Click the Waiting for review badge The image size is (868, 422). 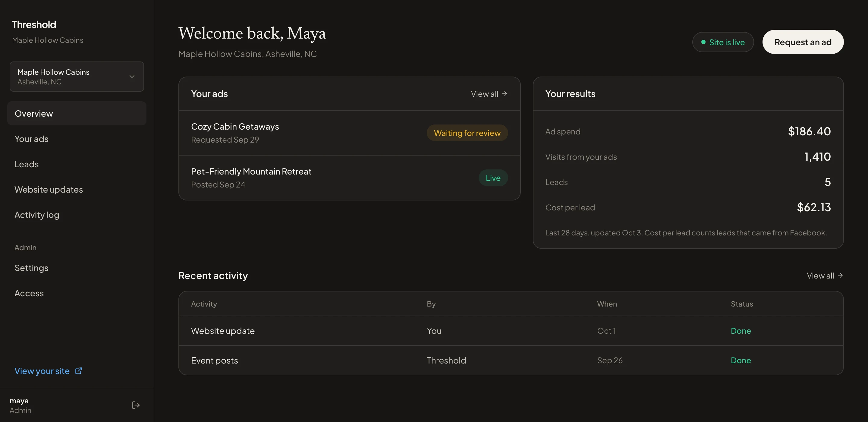coord(467,133)
